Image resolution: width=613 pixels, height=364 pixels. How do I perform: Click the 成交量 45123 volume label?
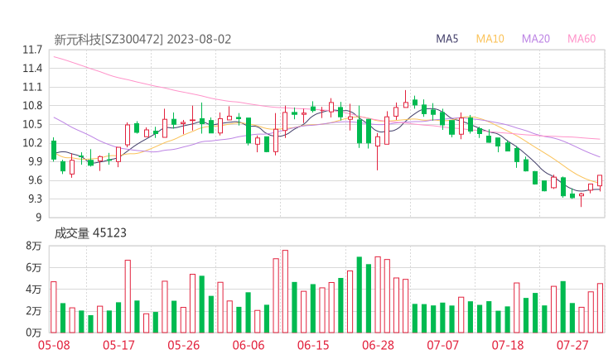click(90, 233)
